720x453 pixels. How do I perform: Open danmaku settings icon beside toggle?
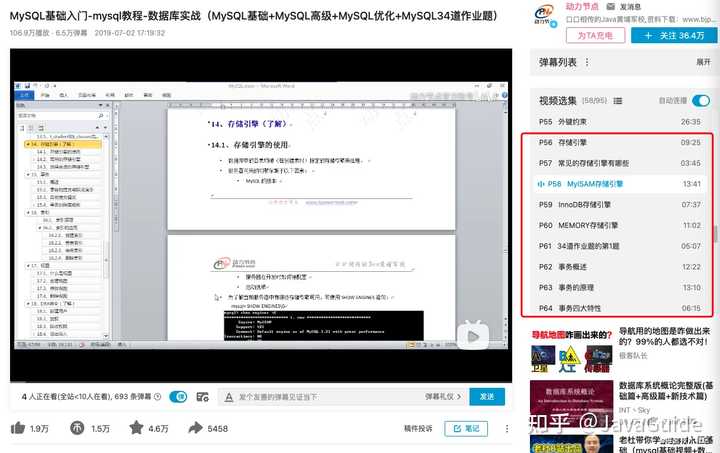point(202,397)
